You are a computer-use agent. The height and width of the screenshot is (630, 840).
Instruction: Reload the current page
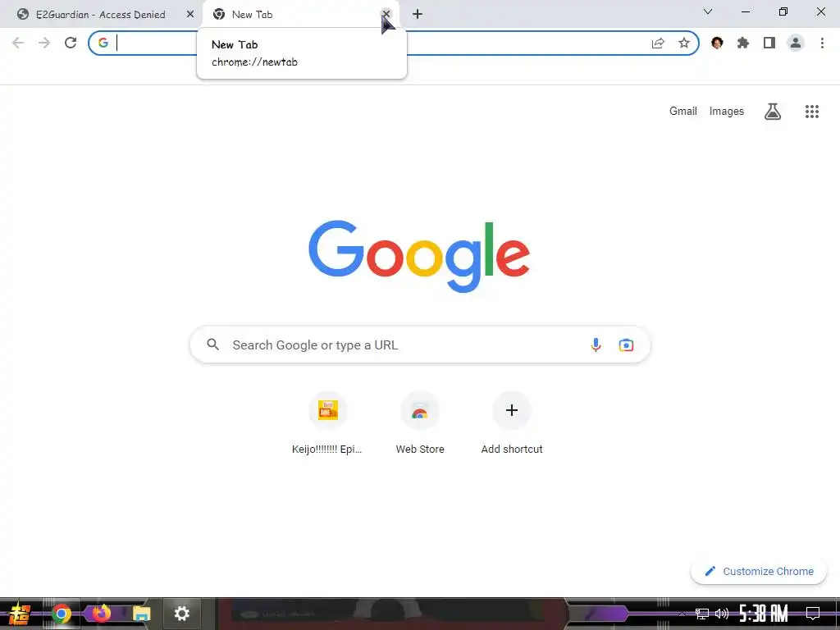tap(71, 43)
